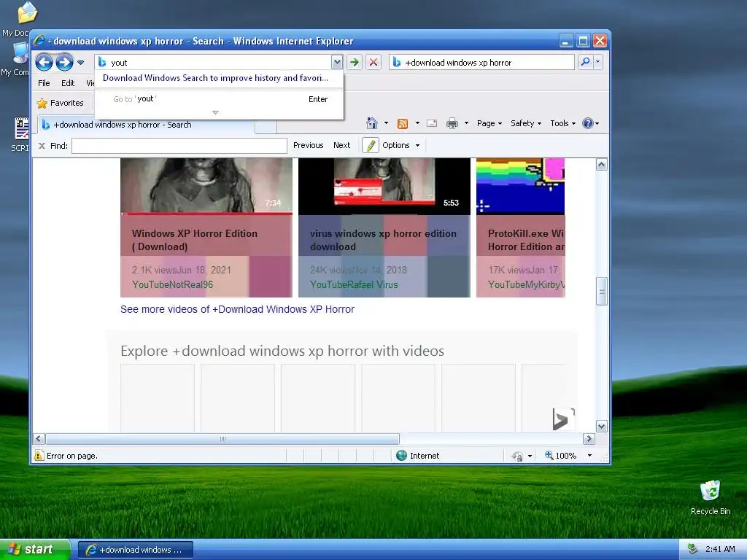Click the vertical scrollbar up arrow
Image resolution: width=747 pixels, height=560 pixels.
(x=601, y=165)
